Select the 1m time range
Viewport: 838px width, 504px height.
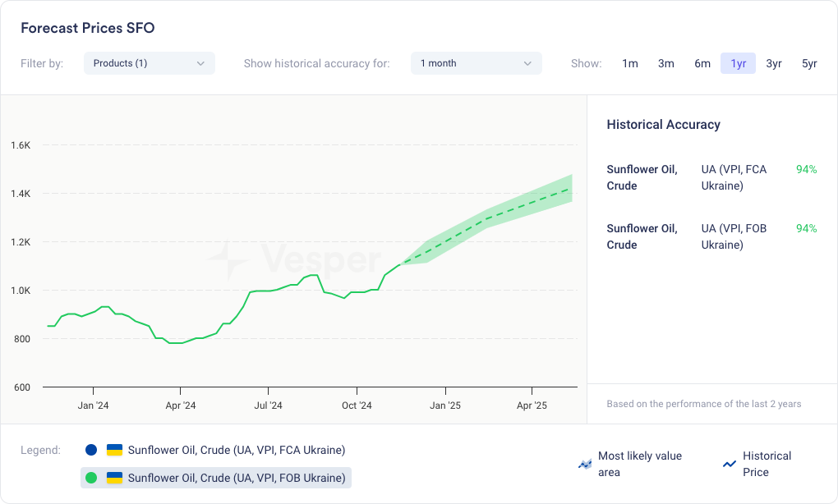[x=630, y=63]
